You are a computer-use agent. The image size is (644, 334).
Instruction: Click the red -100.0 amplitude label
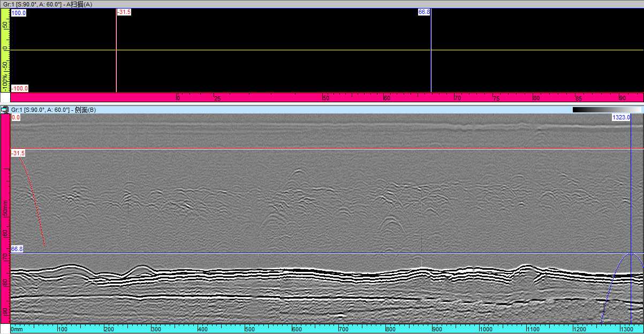click(20, 88)
